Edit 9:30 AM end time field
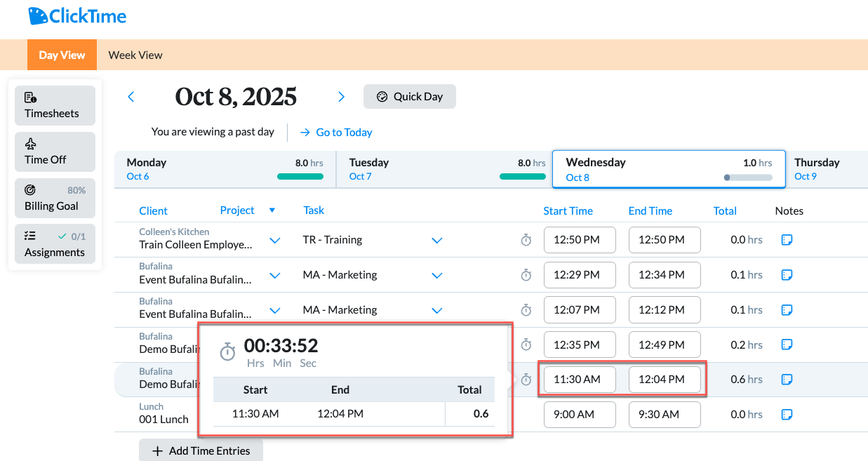 click(665, 414)
